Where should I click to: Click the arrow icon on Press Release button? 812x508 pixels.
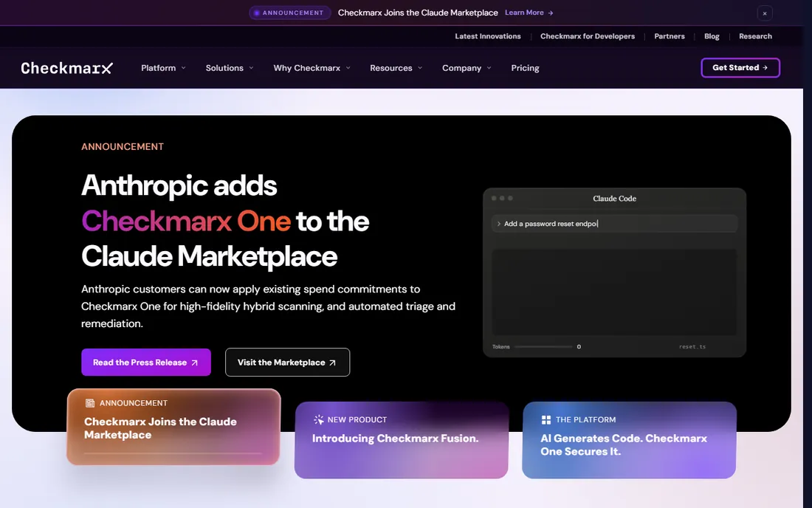pyautogui.click(x=195, y=363)
